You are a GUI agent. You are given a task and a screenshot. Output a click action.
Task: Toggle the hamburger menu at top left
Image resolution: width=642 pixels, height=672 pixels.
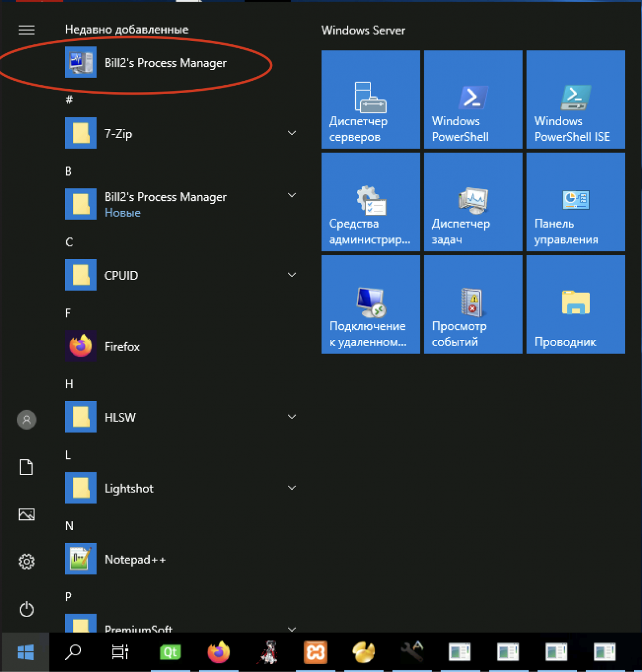coord(26,30)
